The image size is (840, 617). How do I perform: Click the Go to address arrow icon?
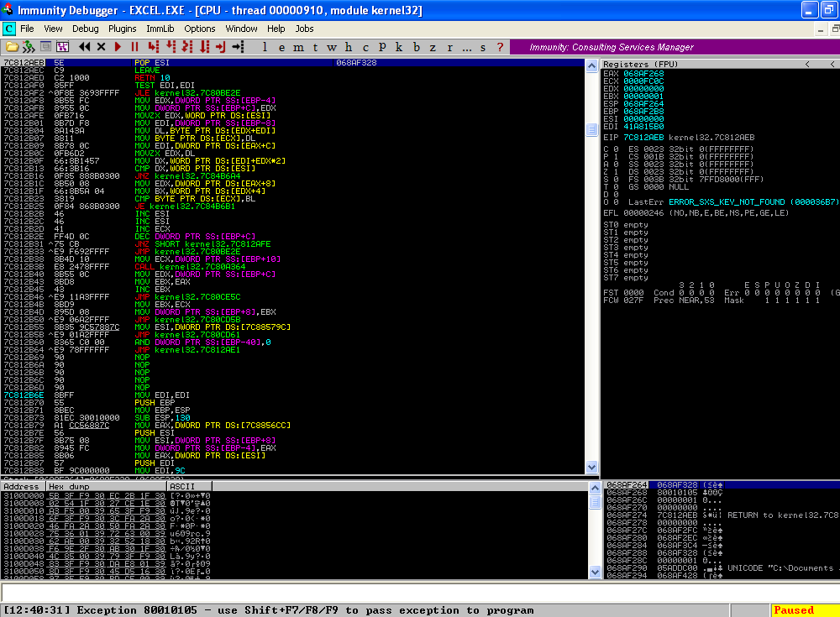click(x=239, y=47)
